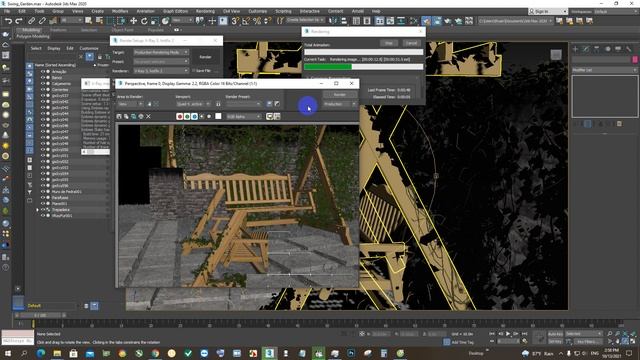Open the Target dropdown in Render Setup
Screen dimensions: 640x360
tap(161, 52)
